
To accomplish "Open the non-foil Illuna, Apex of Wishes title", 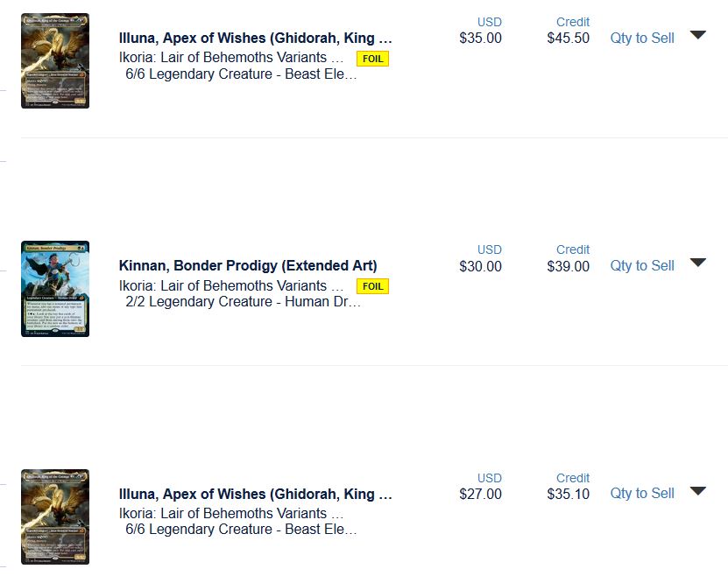I will pos(255,494).
